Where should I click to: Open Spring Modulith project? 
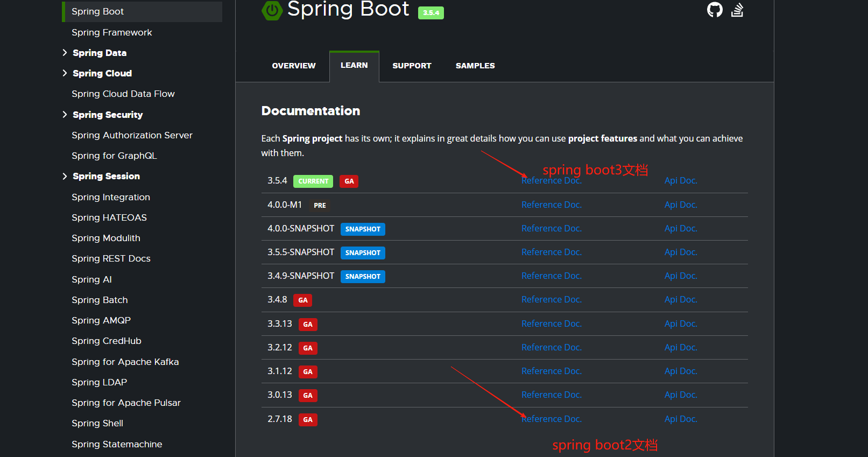(106, 238)
